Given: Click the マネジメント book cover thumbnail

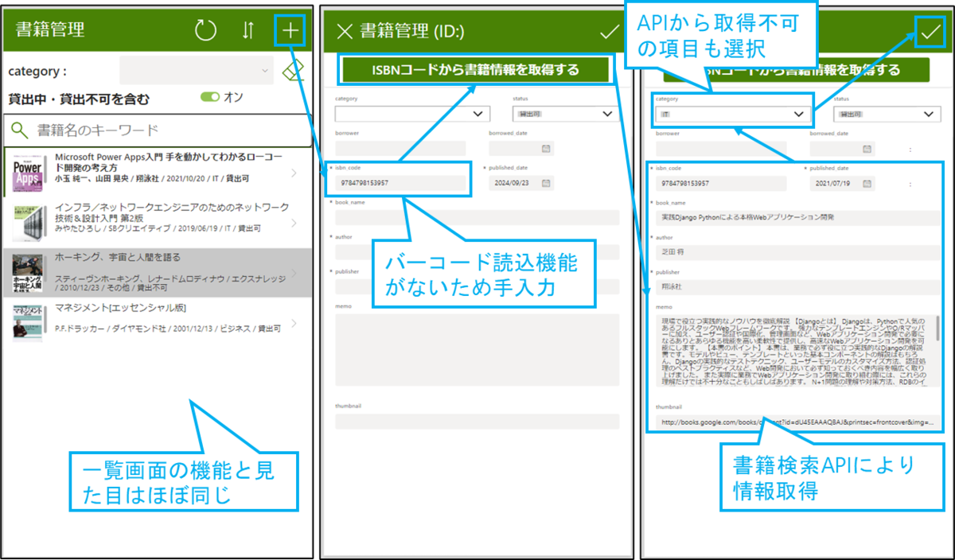Looking at the screenshot, I should (x=28, y=324).
